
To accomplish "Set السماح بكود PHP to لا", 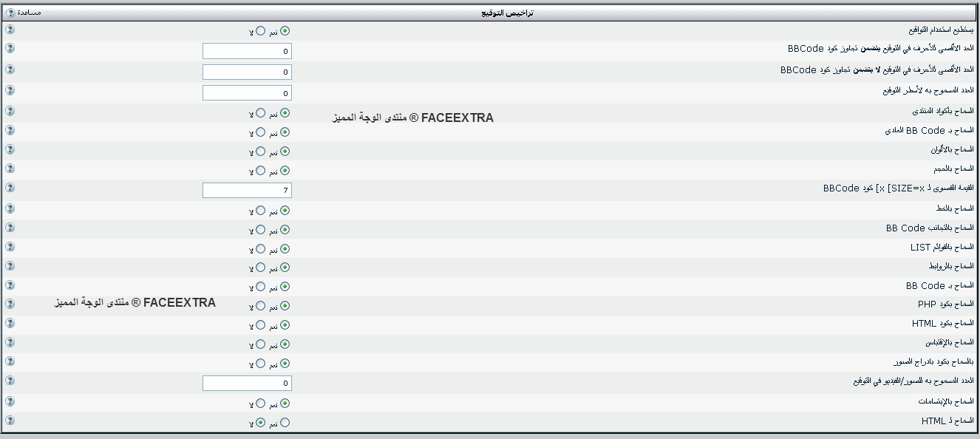I will tap(260, 306).
